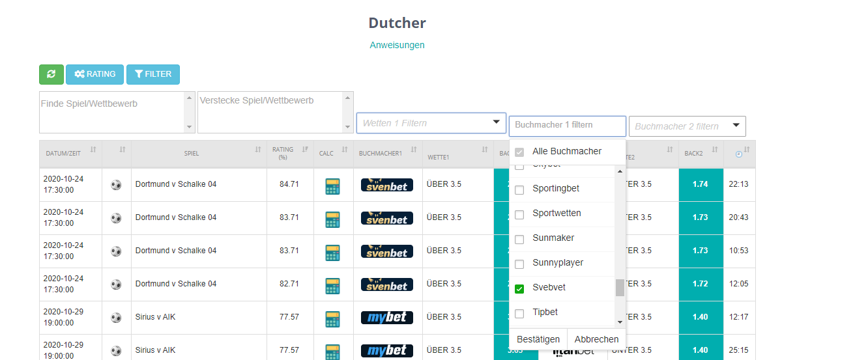Check the Sunnyplayer checkbox

click(x=519, y=264)
